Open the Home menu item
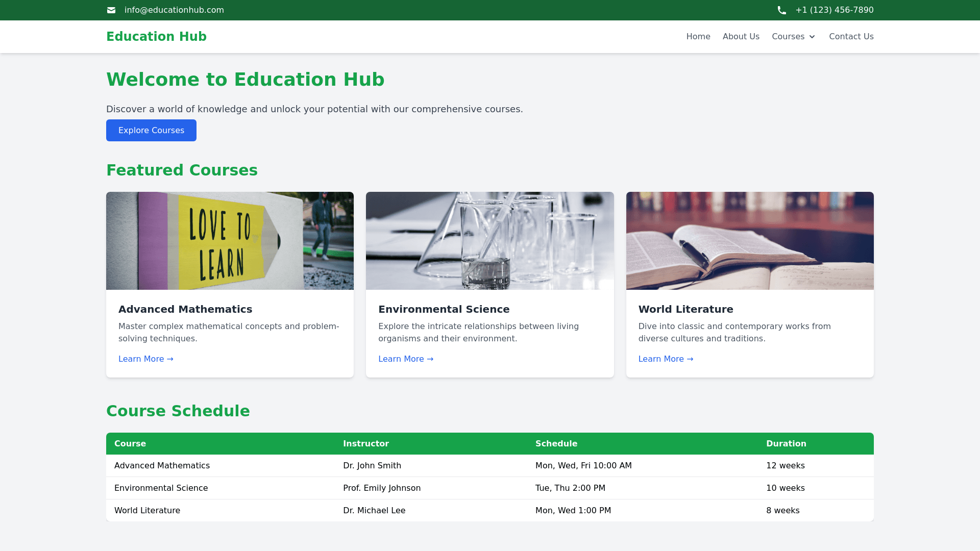The height and width of the screenshot is (551, 980). 698,37
